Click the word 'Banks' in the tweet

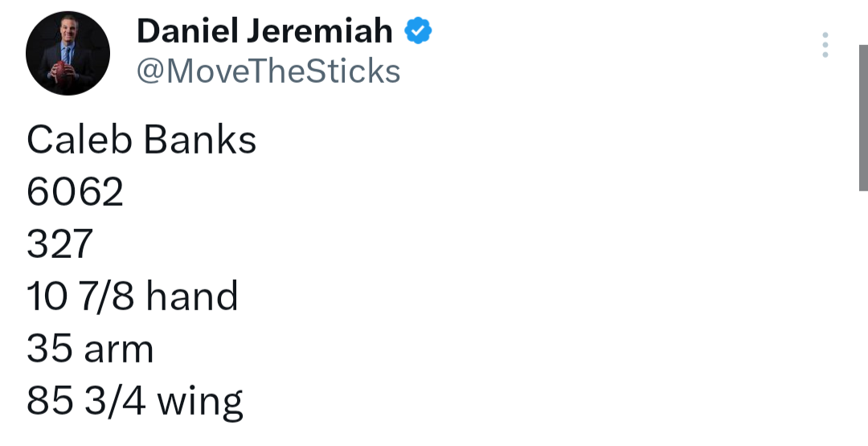[200, 140]
